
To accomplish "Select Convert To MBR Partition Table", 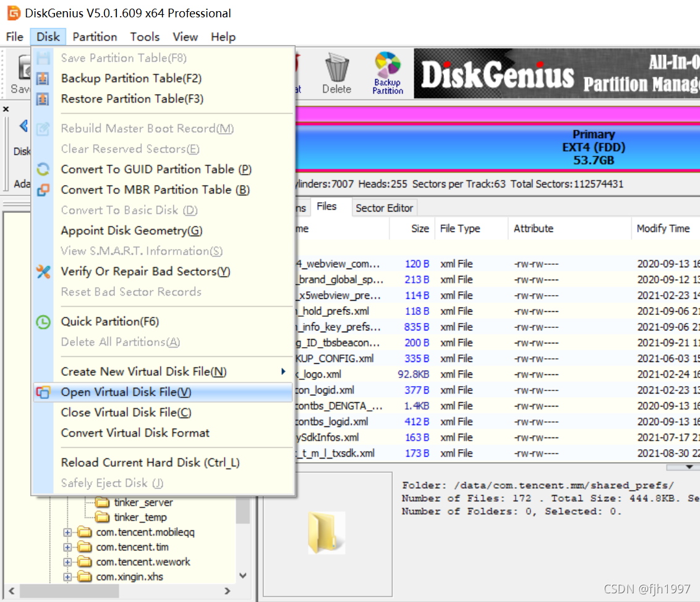I will pos(163,190).
